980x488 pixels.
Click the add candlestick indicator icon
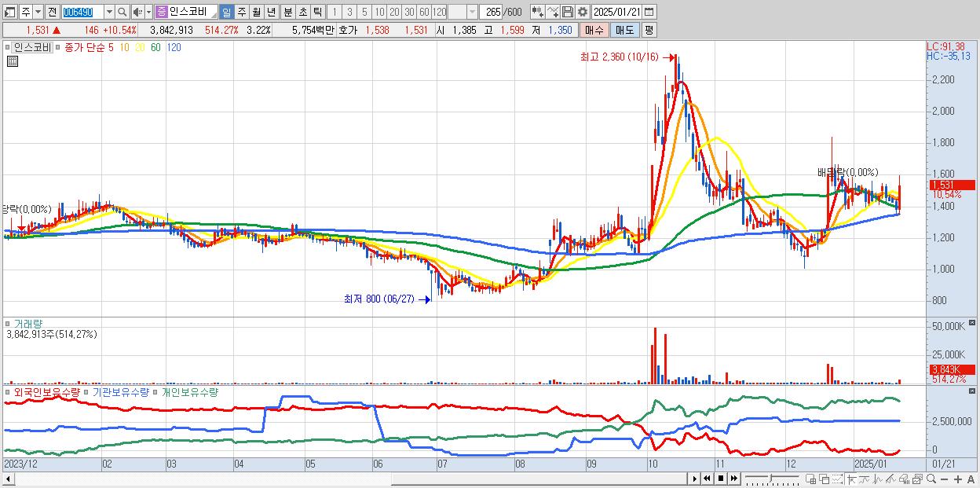538,12
